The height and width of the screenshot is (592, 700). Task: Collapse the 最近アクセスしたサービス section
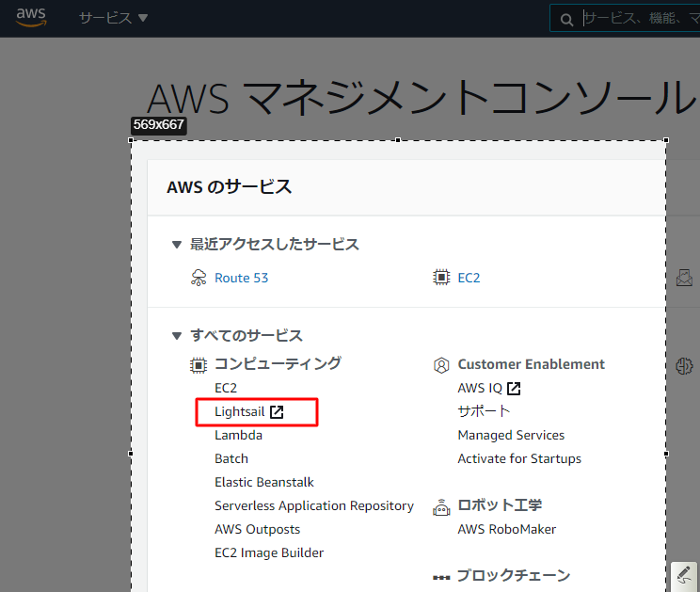click(x=176, y=245)
